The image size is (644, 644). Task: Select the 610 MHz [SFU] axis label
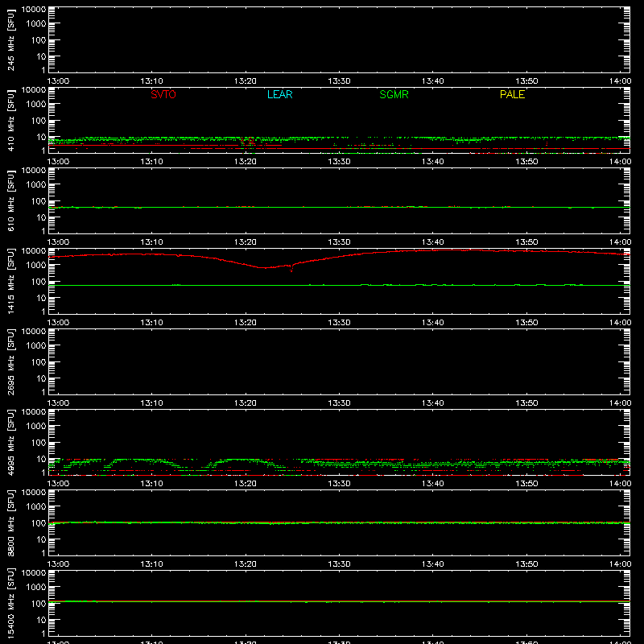(11, 200)
